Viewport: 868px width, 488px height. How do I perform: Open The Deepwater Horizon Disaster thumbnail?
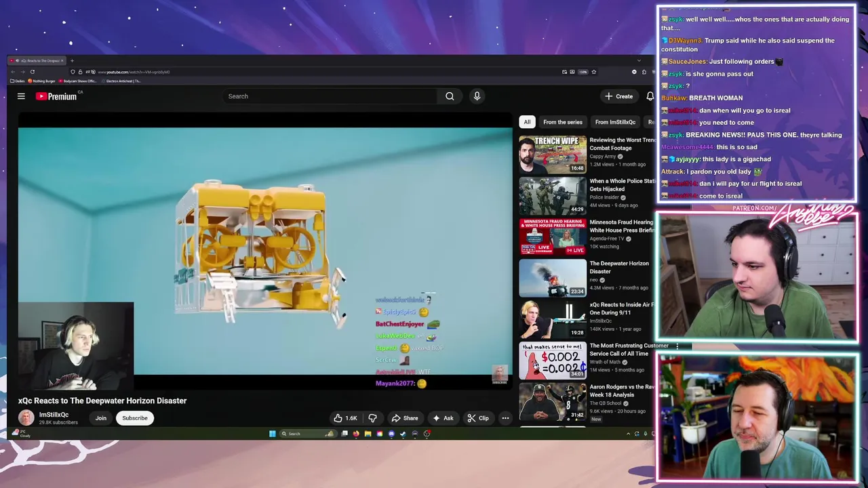coord(553,279)
